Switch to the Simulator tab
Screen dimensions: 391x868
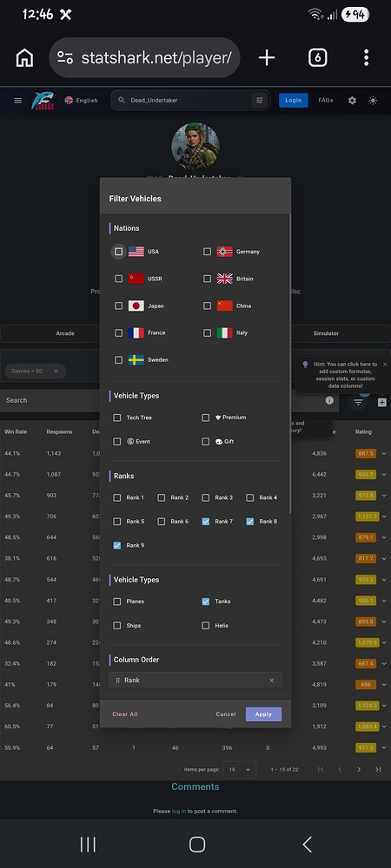pyautogui.click(x=326, y=333)
